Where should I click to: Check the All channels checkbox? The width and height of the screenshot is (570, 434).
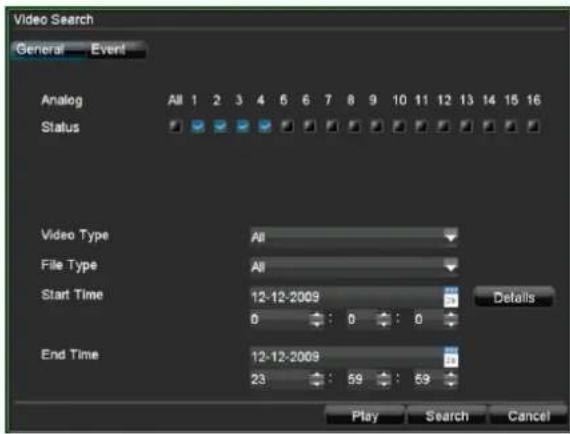pyautogui.click(x=175, y=126)
